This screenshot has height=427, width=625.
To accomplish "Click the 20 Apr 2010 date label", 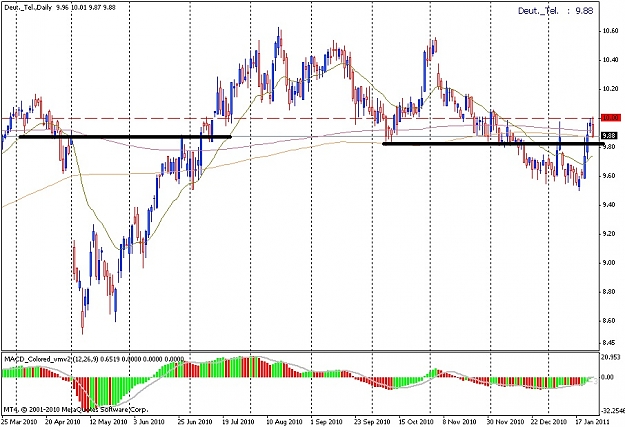I will [x=63, y=421].
